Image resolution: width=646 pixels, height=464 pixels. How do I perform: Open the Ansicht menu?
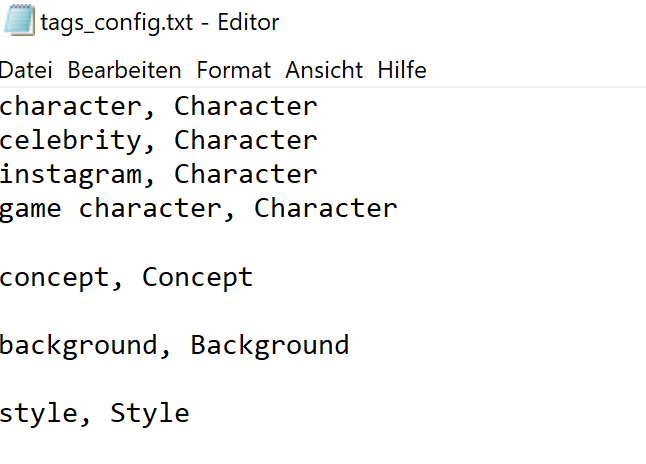pyautogui.click(x=324, y=70)
